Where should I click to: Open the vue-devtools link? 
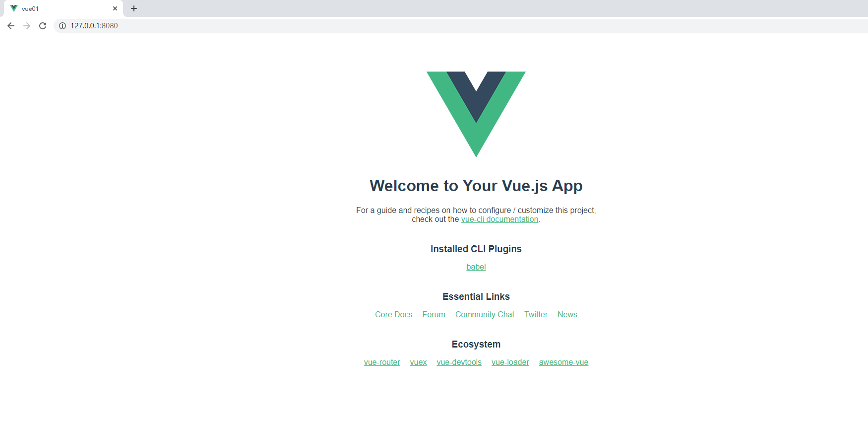(459, 362)
